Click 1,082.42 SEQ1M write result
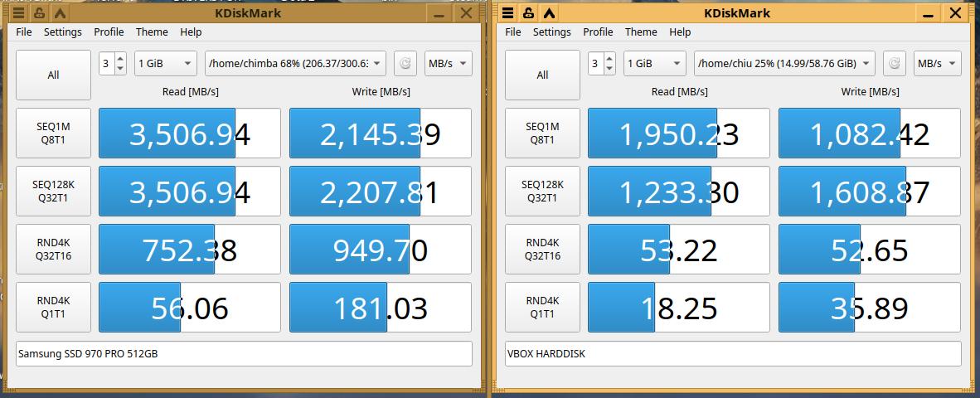This screenshot has height=398, width=980. 870,133
